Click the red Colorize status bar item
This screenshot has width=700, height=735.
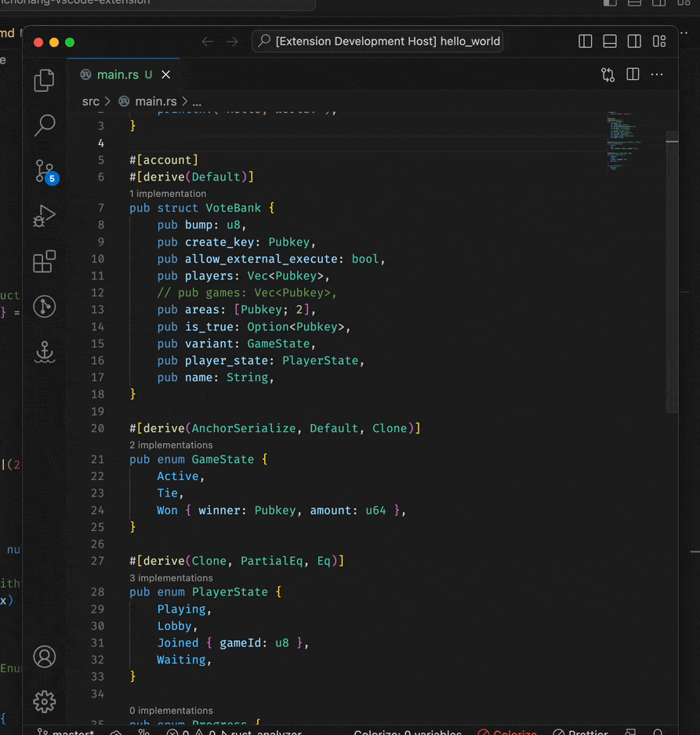(x=508, y=732)
